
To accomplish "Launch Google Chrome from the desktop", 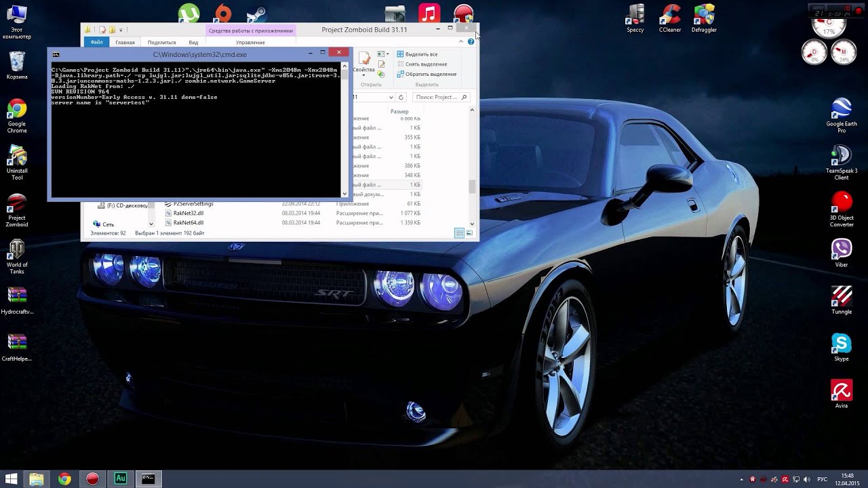I will tap(17, 116).
